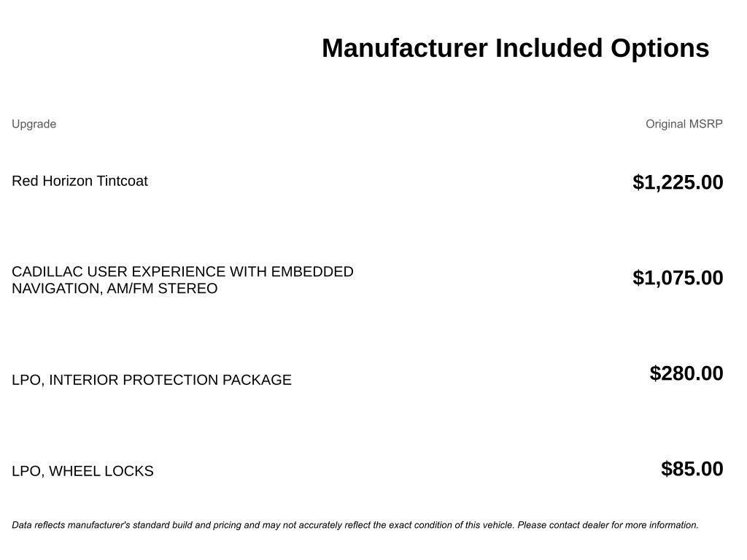Click the $1,075.00 price
747x560 pixels.
(678, 278)
